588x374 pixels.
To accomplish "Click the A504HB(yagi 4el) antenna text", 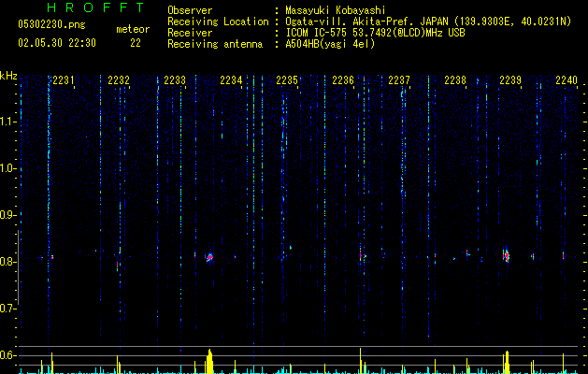I will (330, 44).
